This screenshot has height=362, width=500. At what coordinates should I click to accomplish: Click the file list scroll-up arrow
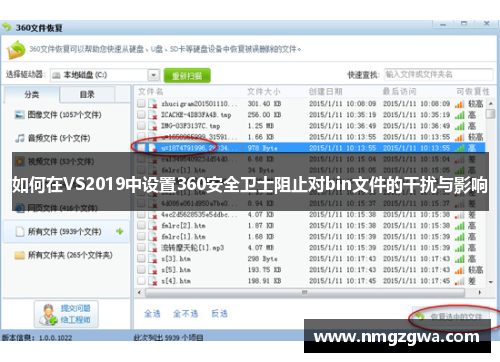coord(490,104)
